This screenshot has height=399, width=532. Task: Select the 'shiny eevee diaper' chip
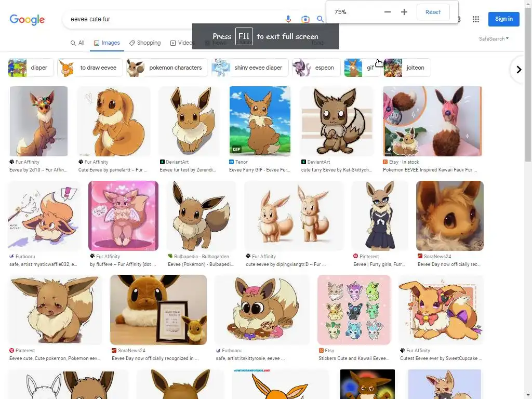[250, 68]
